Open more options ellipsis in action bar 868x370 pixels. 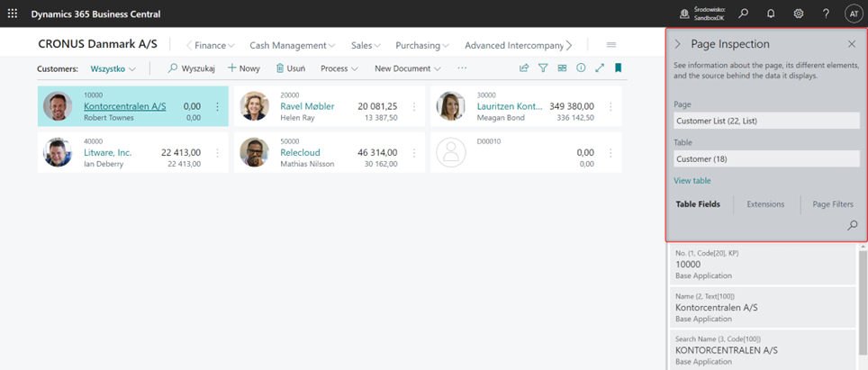pyautogui.click(x=462, y=68)
